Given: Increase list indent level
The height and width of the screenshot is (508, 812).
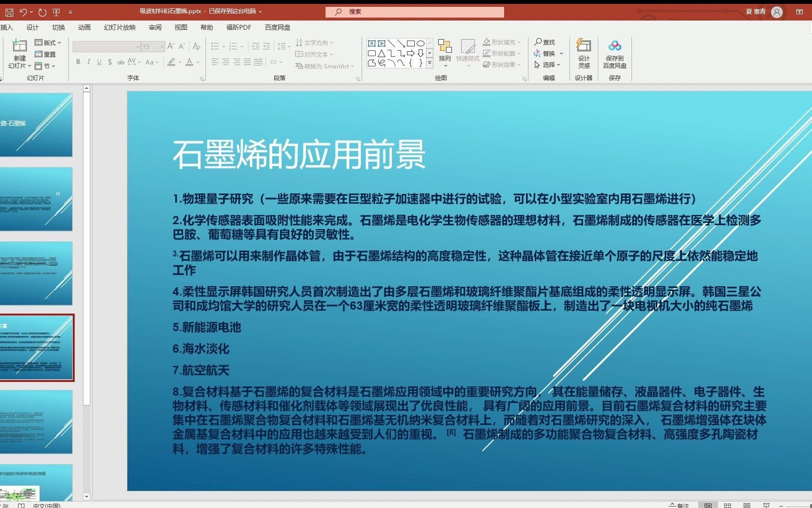Looking at the screenshot, I should (x=266, y=46).
